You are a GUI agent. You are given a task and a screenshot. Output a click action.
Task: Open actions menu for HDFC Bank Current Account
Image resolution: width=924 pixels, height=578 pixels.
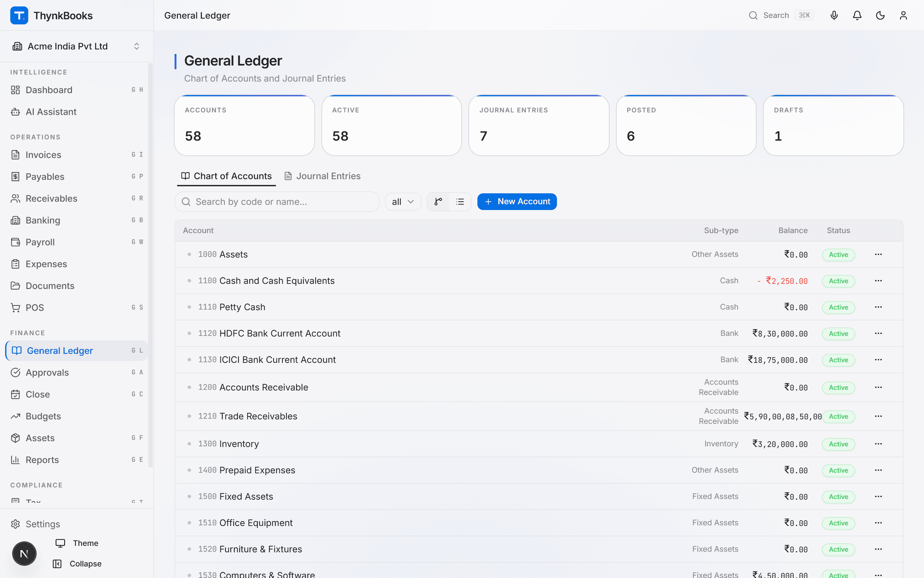pyautogui.click(x=878, y=334)
